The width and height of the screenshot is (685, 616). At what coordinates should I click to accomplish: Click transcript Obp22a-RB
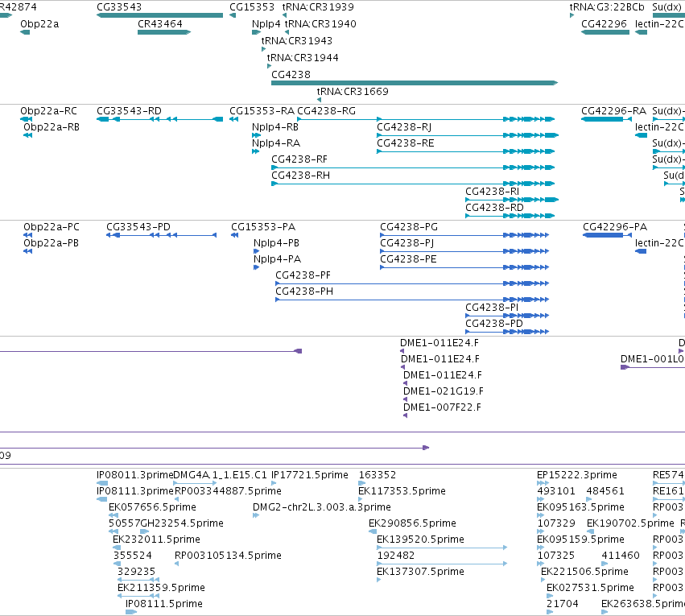27,135
